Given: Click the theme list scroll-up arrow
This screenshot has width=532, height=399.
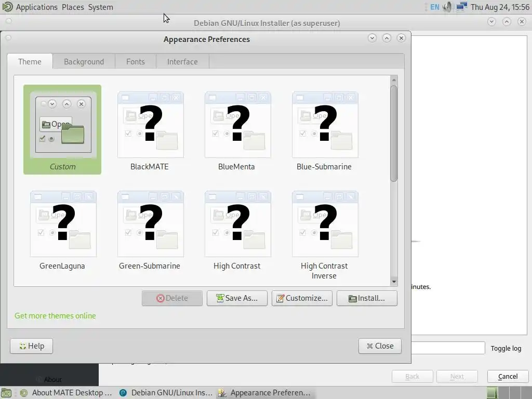Looking at the screenshot, I should pyautogui.click(x=394, y=80).
